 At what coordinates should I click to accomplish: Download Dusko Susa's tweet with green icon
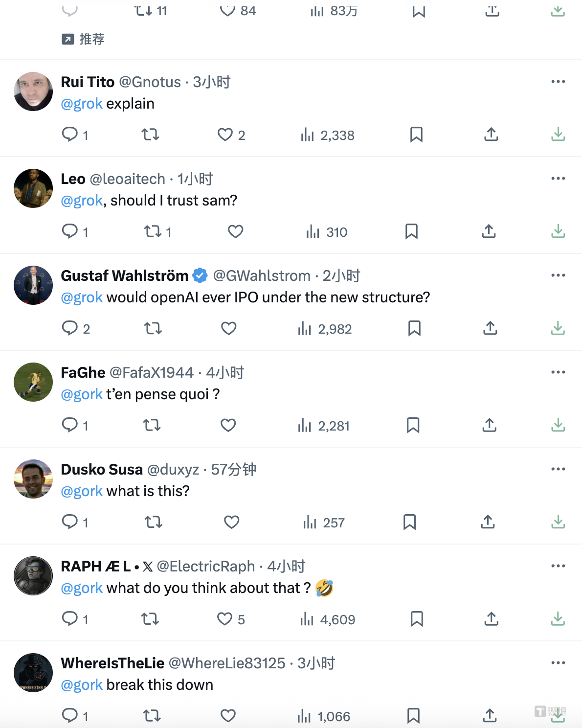point(558,522)
